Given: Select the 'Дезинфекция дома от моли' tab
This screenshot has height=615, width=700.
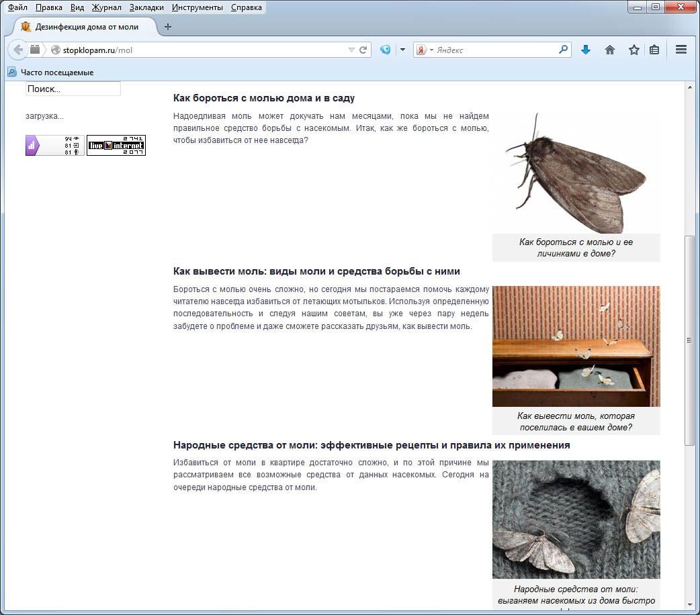Looking at the screenshot, I should tap(86, 27).
